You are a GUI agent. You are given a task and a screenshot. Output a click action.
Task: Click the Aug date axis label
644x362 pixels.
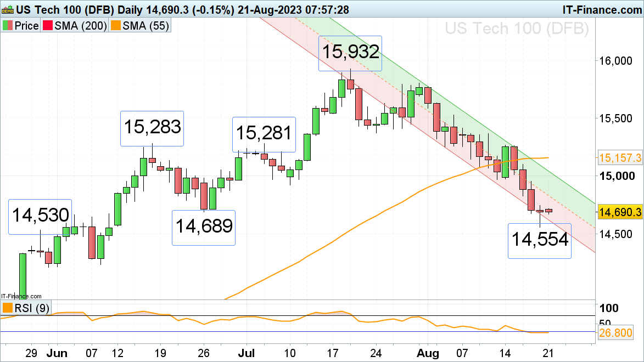[428, 353]
